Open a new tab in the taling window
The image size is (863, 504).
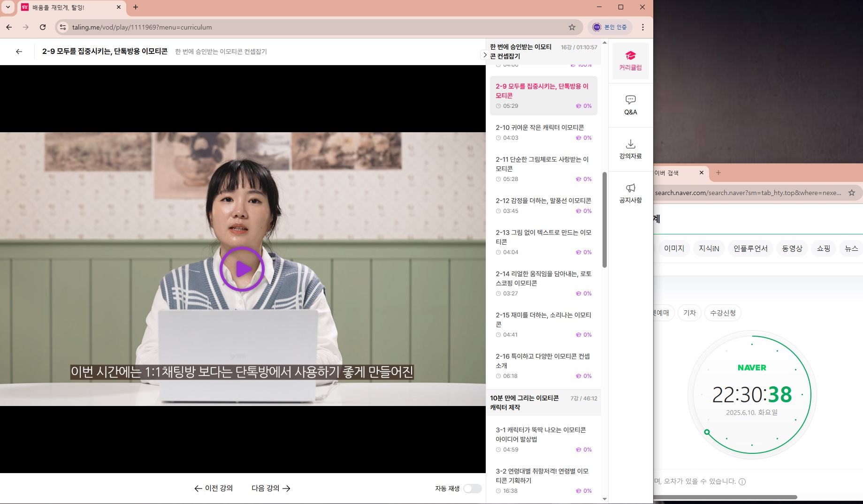(x=136, y=7)
